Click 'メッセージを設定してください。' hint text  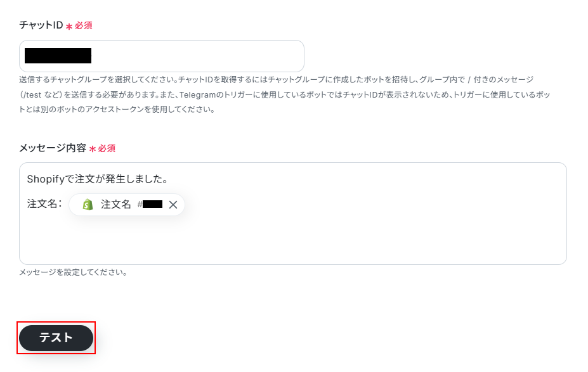pos(73,273)
